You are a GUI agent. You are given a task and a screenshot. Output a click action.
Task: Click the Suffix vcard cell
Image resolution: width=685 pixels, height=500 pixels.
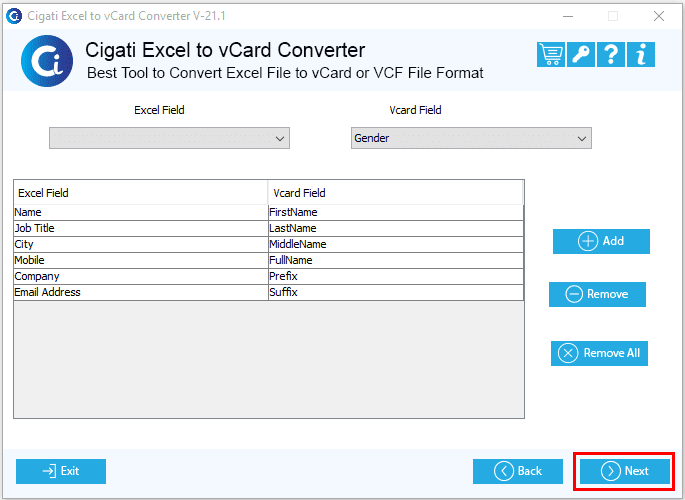[x=396, y=292]
